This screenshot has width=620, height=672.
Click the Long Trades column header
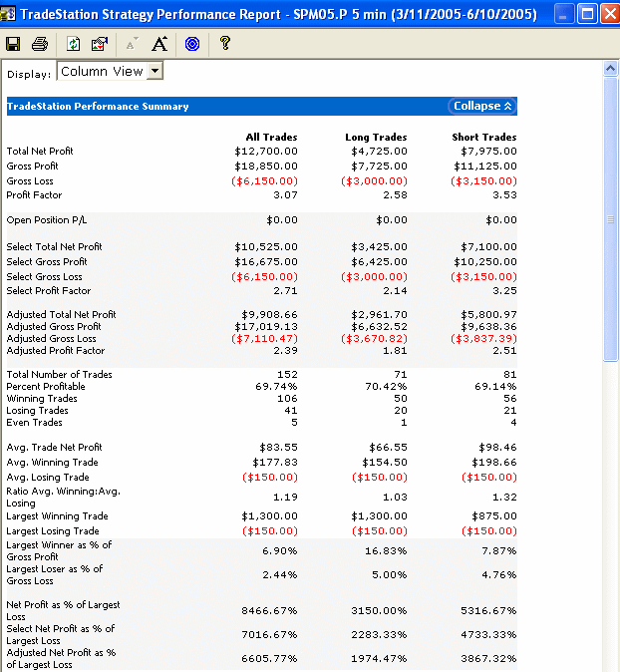(376, 138)
